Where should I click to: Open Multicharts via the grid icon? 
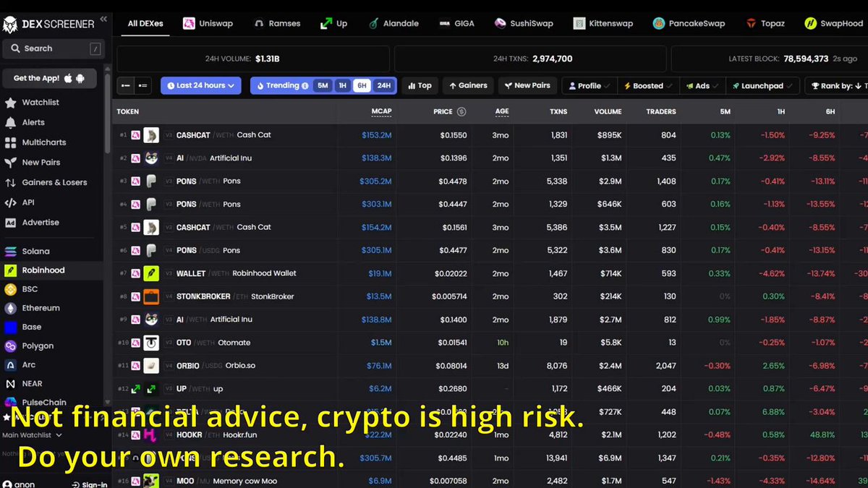[x=10, y=143]
